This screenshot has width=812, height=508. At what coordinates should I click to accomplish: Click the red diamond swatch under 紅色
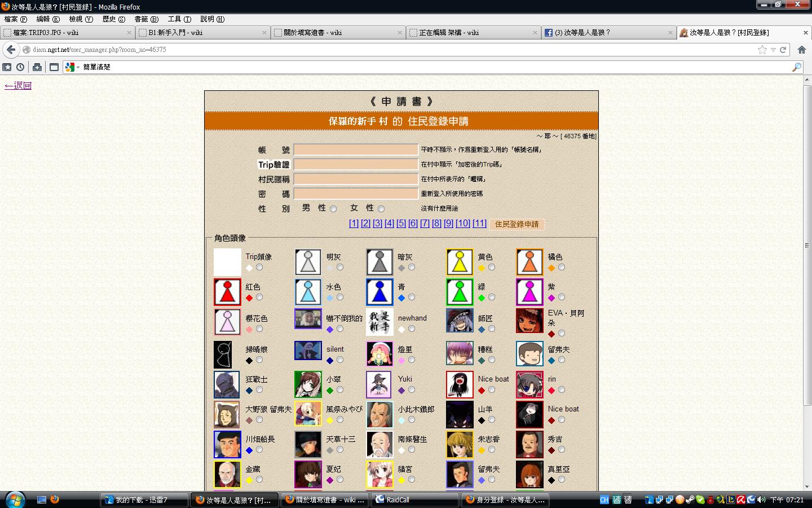249,298
